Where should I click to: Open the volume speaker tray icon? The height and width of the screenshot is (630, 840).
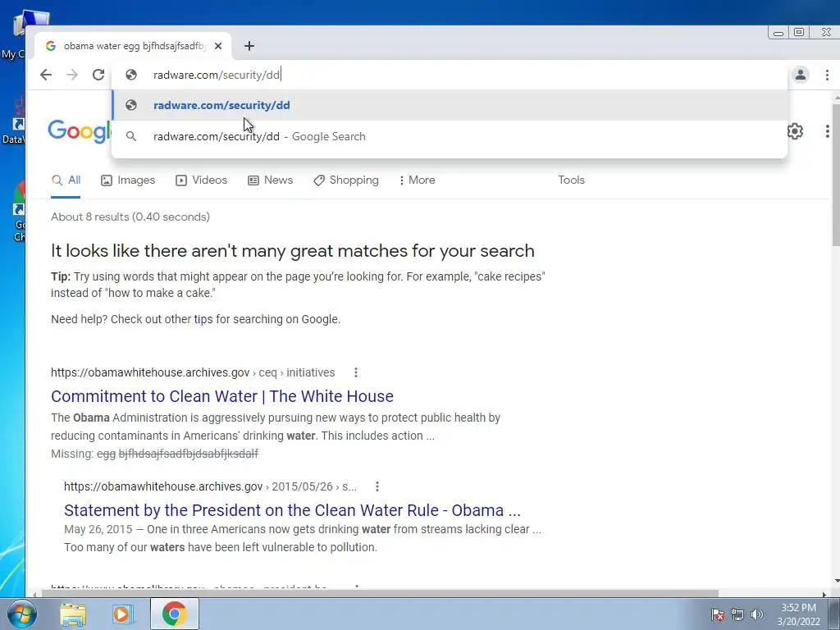[x=757, y=614]
